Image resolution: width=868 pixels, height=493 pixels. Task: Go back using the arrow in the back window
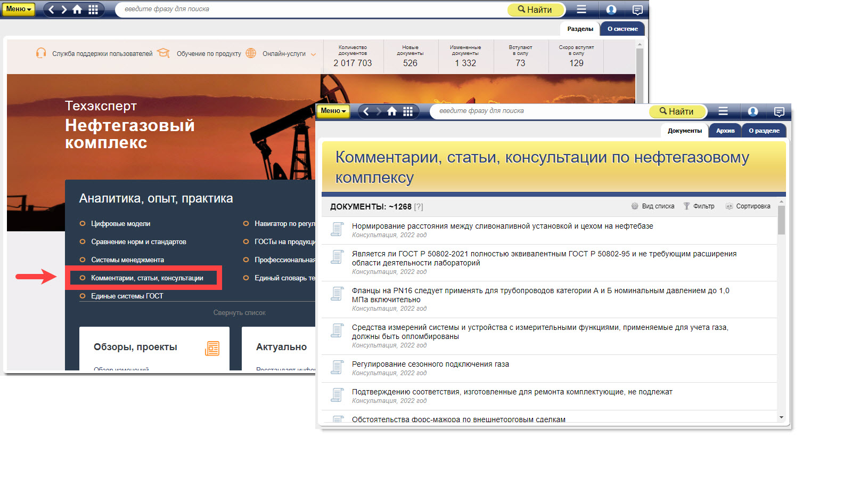click(x=52, y=9)
